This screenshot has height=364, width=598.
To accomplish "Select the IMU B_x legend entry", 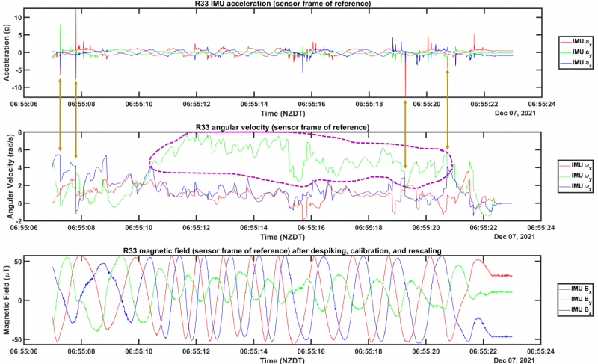I will click(x=580, y=287).
